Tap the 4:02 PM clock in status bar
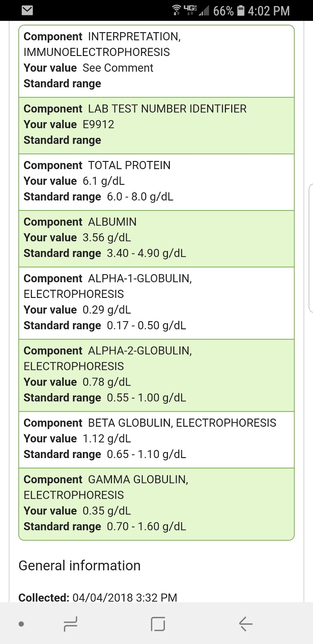 [269, 10]
